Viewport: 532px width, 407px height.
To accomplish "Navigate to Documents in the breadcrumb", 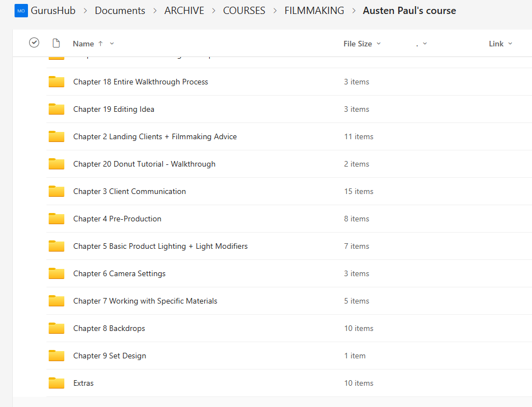I will click(x=120, y=11).
